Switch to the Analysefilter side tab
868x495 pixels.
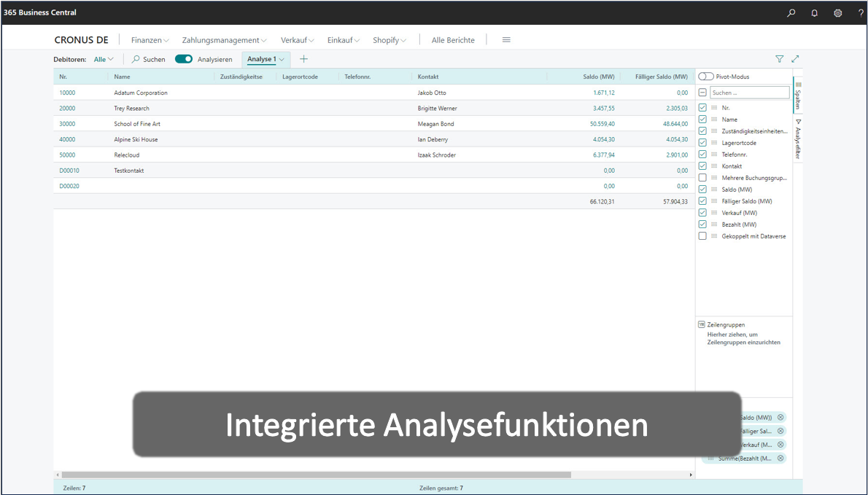tap(798, 139)
